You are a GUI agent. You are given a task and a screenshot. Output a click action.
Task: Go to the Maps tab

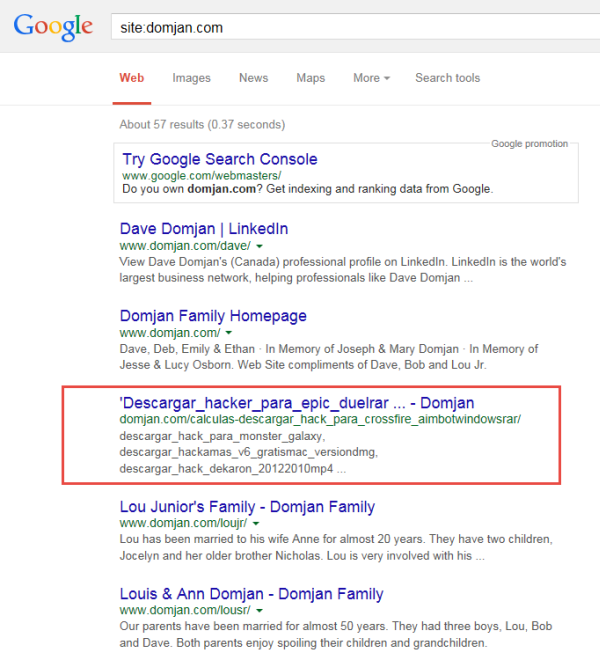click(x=310, y=78)
